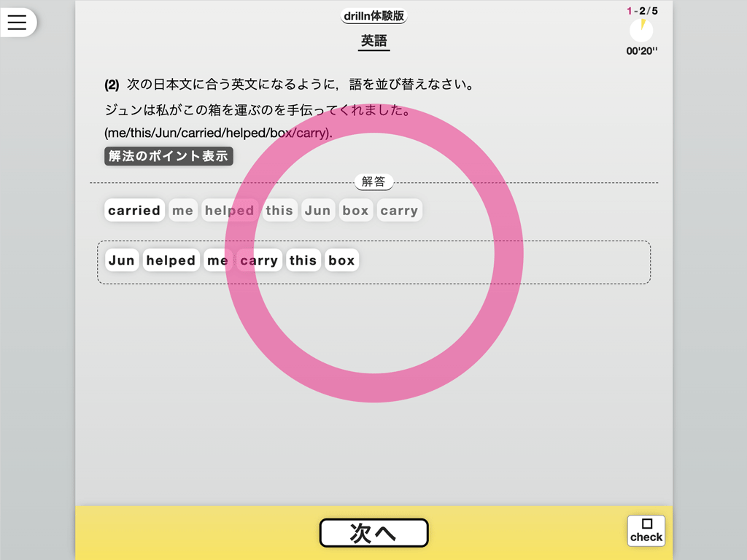The height and width of the screenshot is (560, 747).
Task: Remove 'carry' from the answer area
Action: pyautogui.click(x=259, y=260)
